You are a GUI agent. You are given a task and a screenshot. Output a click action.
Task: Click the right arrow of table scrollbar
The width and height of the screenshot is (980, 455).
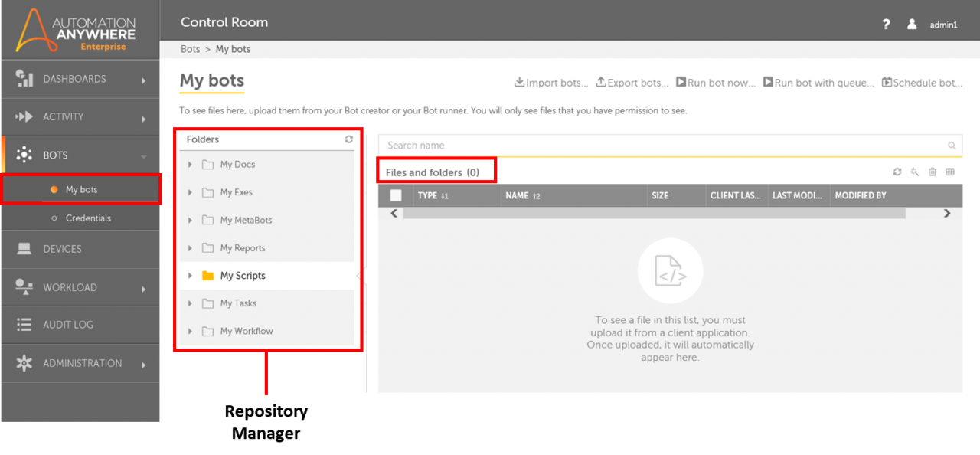[x=947, y=214]
